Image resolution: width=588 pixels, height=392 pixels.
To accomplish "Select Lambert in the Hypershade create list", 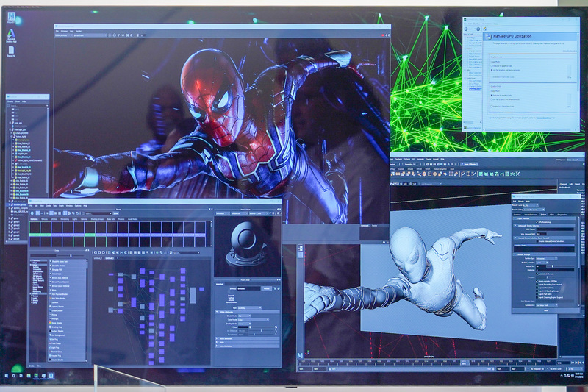I will point(68,302).
